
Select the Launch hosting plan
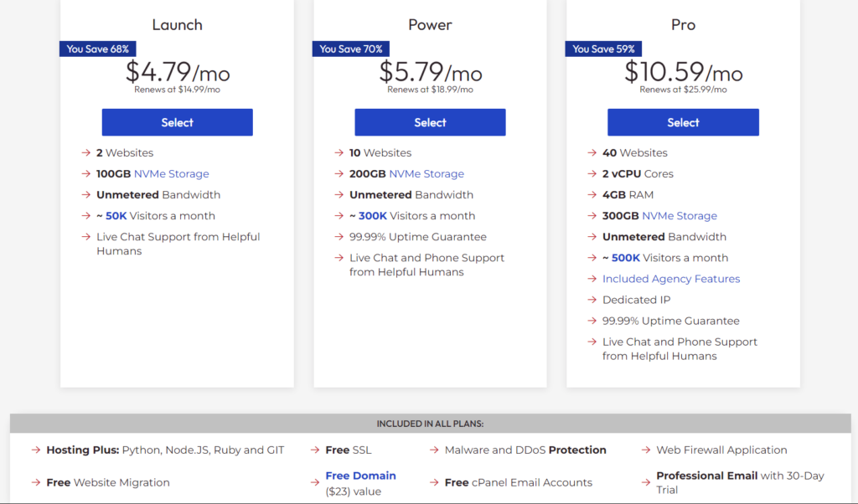[x=178, y=122]
